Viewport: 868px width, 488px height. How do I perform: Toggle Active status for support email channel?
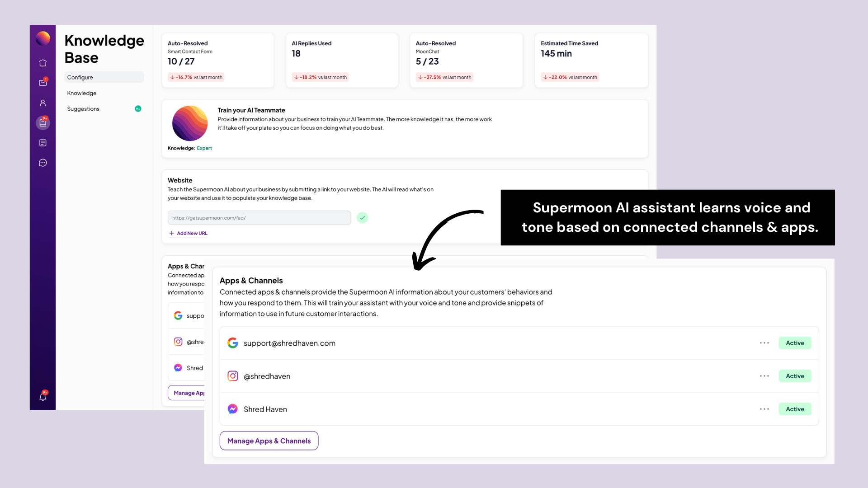(795, 343)
